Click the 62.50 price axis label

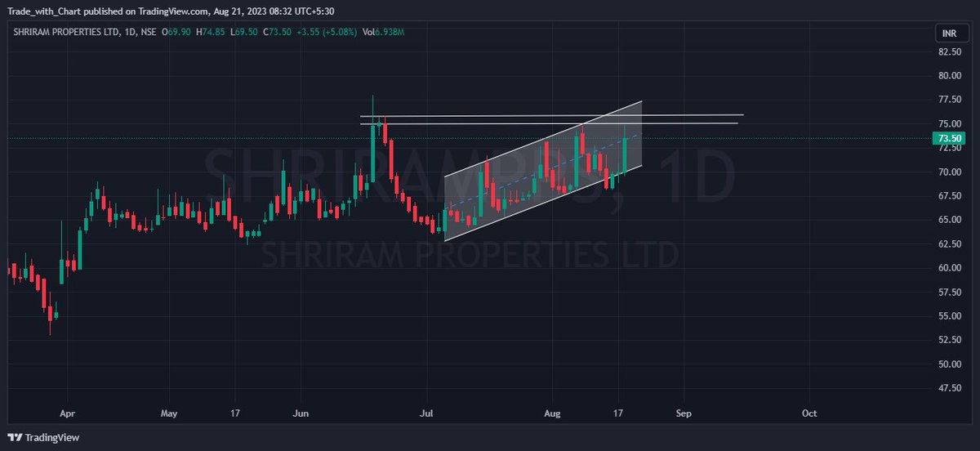(948, 243)
